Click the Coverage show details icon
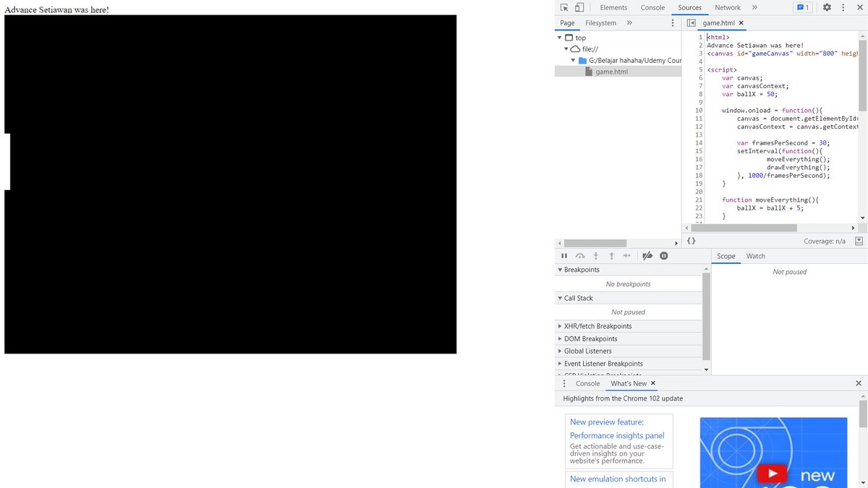Viewport: 868px width, 488px height. [859, 241]
